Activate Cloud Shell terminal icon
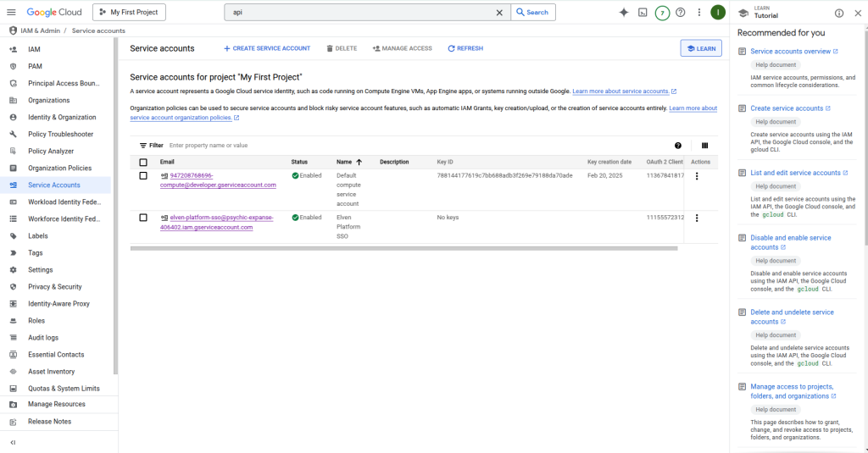868x453 pixels. [x=643, y=13]
